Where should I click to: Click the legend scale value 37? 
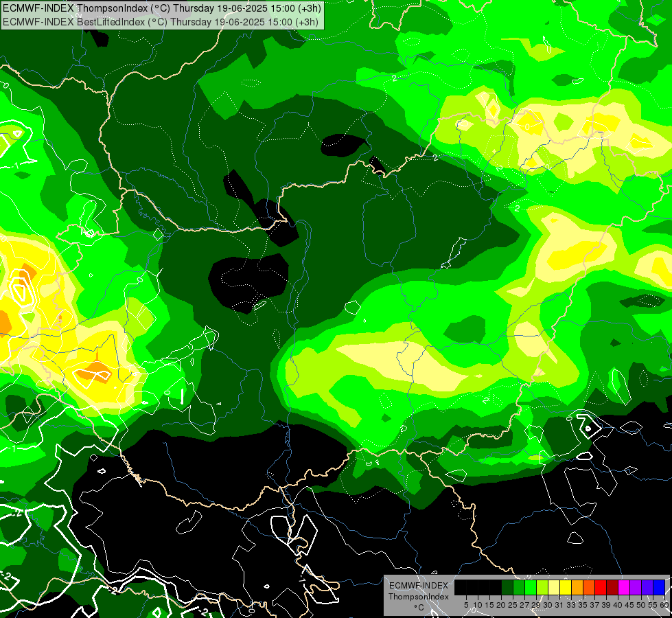pos(595,605)
